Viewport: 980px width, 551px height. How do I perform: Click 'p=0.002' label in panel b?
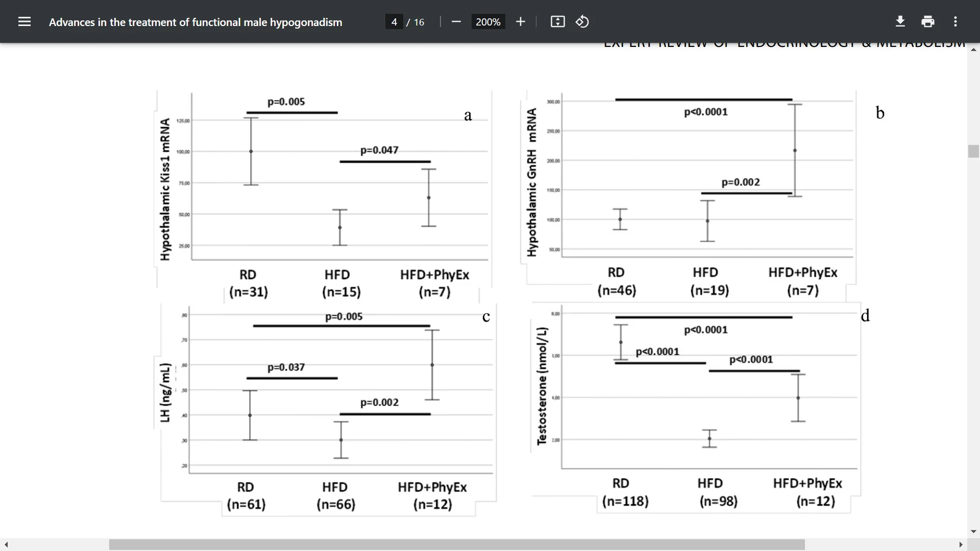[741, 182]
